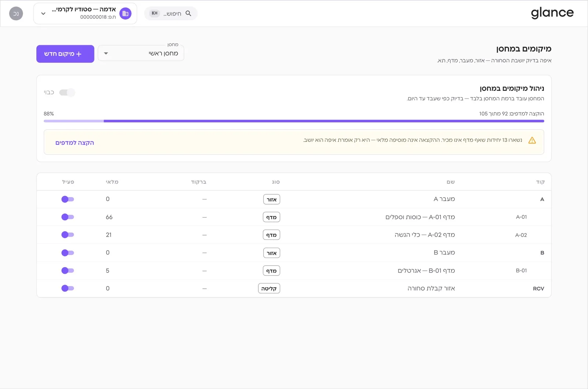The width and height of the screenshot is (588, 389).
Task: Select the אזור קבלת סחורה name
Action: tap(431, 288)
